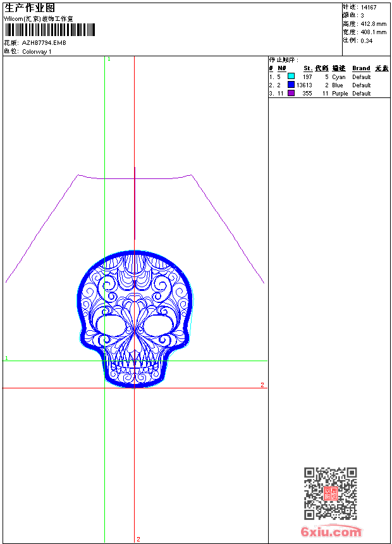Image resolution: width=392 pixels, height=544 pixels.
Task: Click the skull's teeth area
Action: pos(135,366)
